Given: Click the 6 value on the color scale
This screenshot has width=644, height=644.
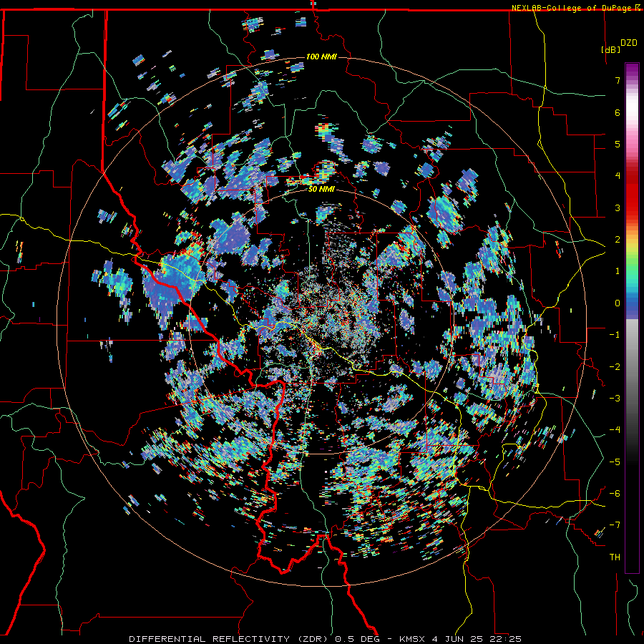Looking at the screenshot, I should click(x=618, y=112).
